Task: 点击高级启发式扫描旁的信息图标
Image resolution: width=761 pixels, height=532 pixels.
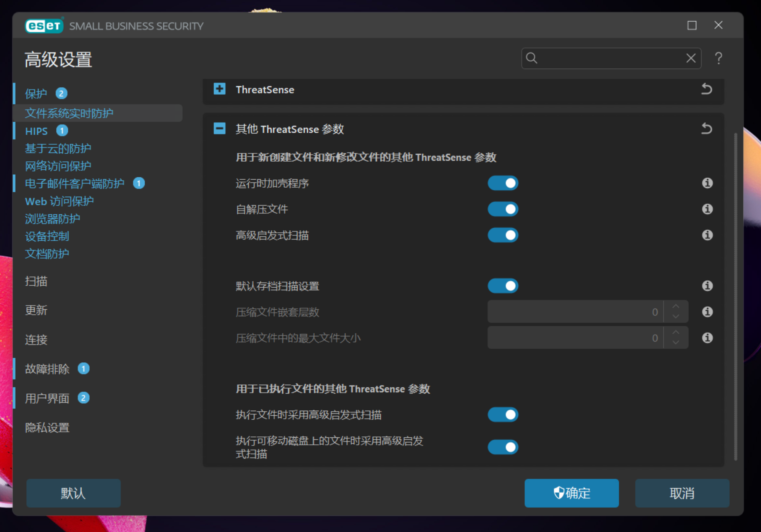Action: tap(707, 235)
